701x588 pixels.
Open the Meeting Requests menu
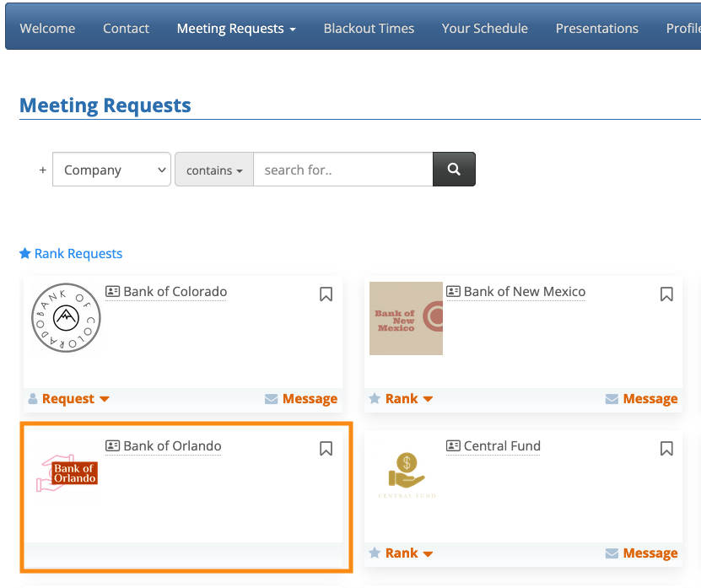236,29
